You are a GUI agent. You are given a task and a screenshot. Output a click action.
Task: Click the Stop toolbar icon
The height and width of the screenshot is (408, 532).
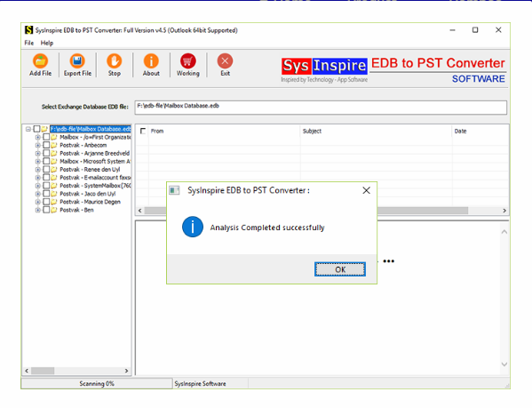click(x=115, y=61)
